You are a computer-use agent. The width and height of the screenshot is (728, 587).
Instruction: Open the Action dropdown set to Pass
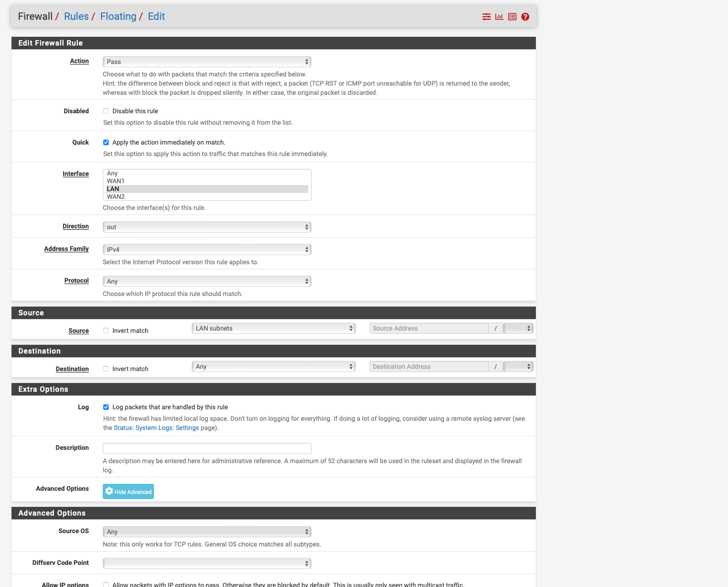(207, 62)
